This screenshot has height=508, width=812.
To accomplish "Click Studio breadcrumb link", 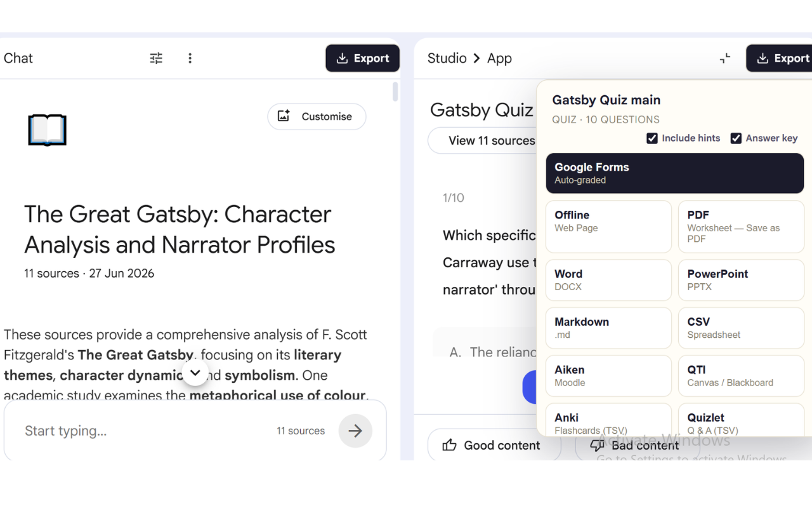I will (447, 58).
